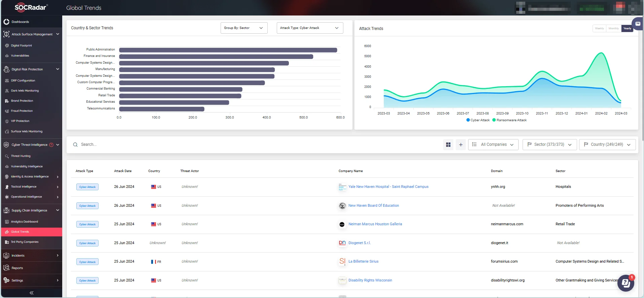
Task: Open the help chat bubble with notification
Action: coord(626,283)
